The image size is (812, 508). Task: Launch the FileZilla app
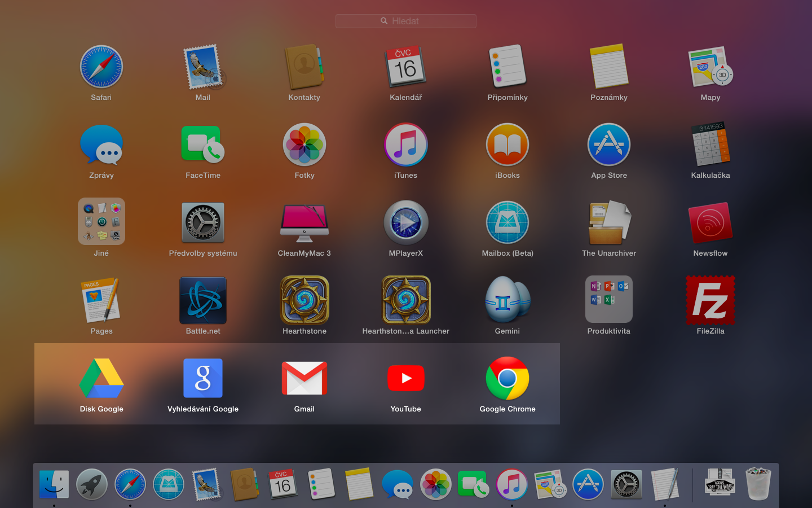[710, 300]
